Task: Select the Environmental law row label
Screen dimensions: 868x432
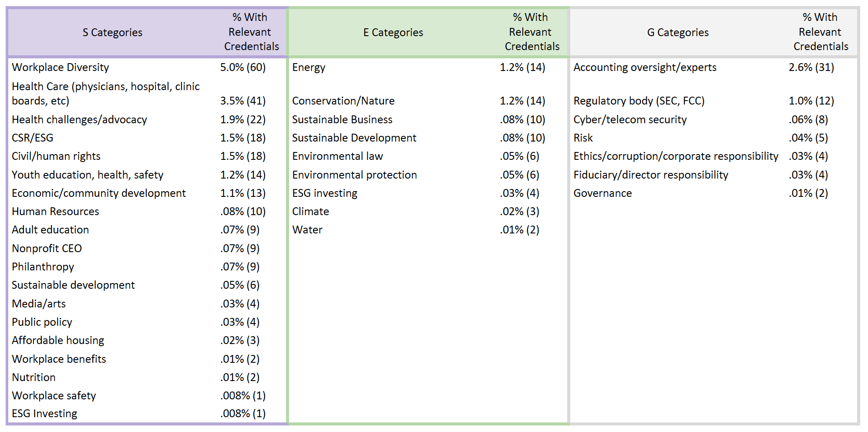Action: (337, 156)
